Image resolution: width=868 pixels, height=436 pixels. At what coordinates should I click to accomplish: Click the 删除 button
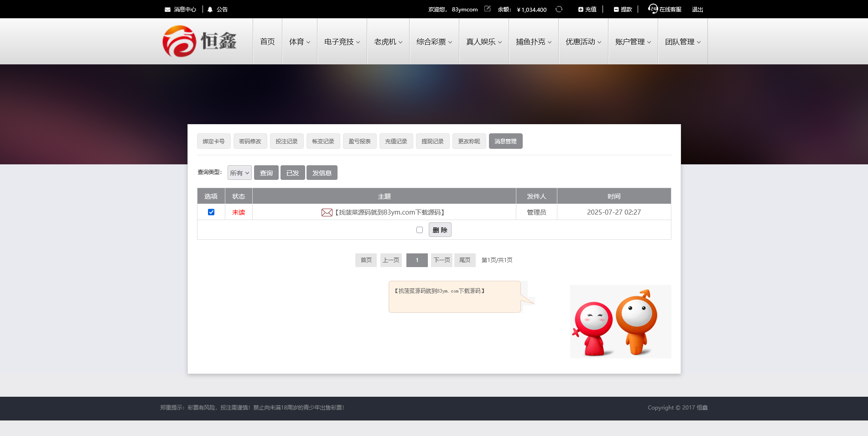coord(440,230)
